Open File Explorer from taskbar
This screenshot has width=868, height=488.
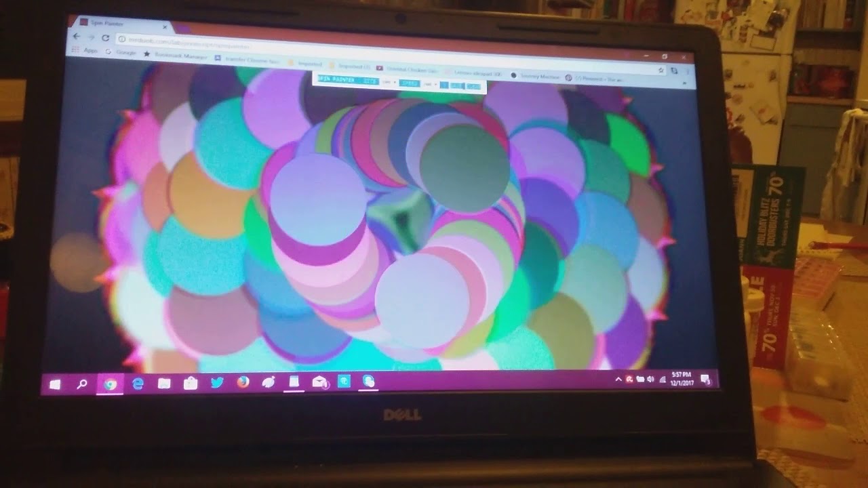coord(164,384)
